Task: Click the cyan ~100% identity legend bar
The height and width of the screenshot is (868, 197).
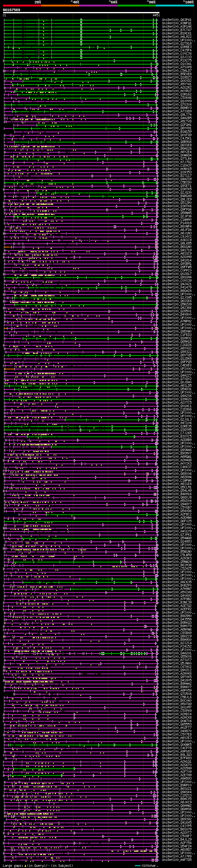Action: [175, 6]
